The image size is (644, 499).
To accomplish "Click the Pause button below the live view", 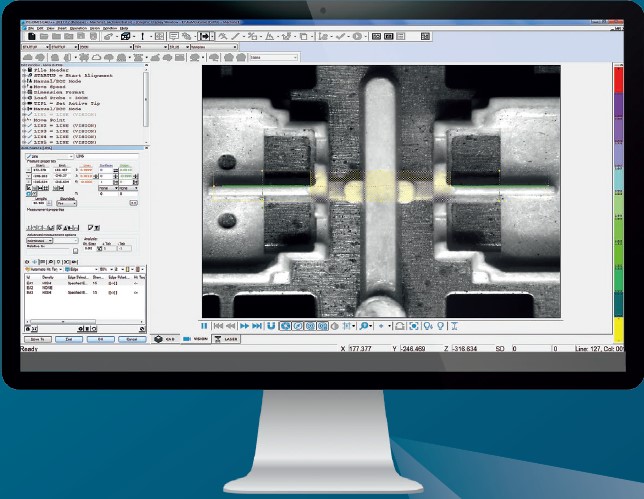I will [205, 326].
